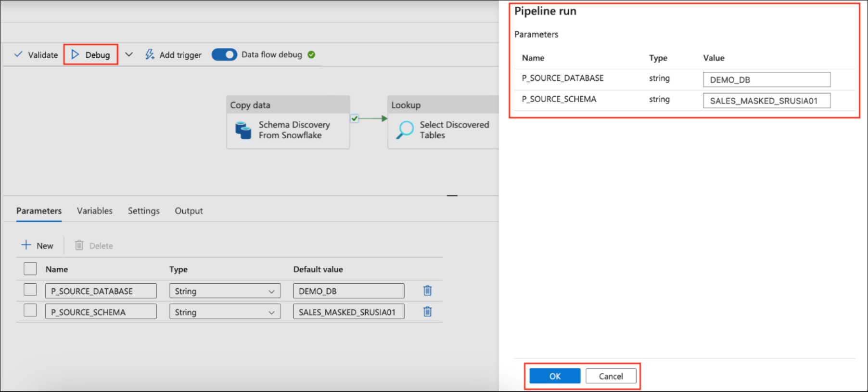
Task: Switch to the Variables tab
Action: tap(95, 211)
